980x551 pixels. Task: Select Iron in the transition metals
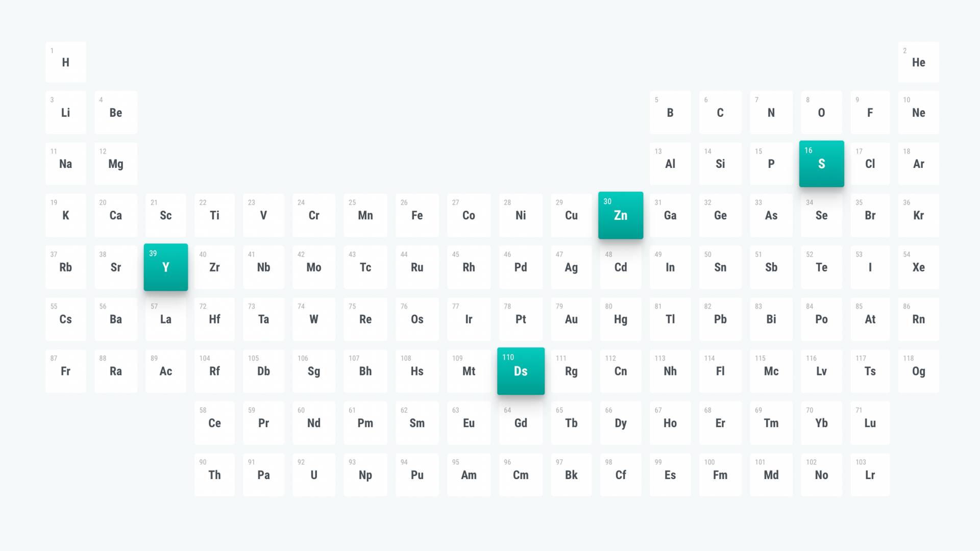pos(417,215)
